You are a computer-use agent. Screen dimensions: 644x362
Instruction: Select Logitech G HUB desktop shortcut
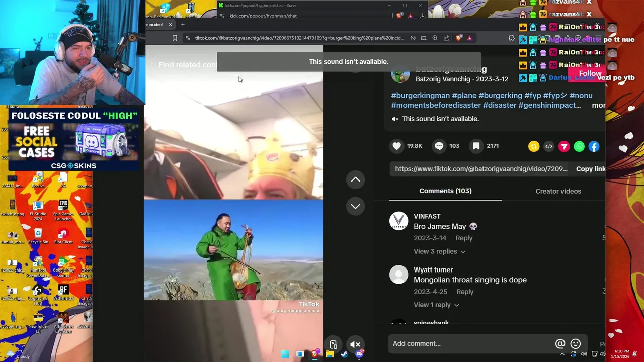[38, 295]
